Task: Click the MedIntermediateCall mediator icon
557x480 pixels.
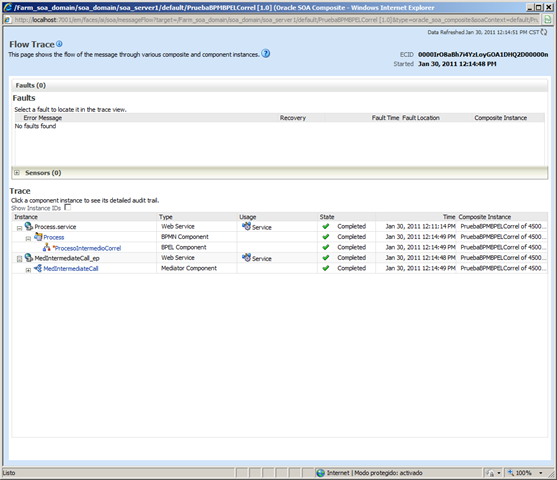Action: (x=38, y=268)
